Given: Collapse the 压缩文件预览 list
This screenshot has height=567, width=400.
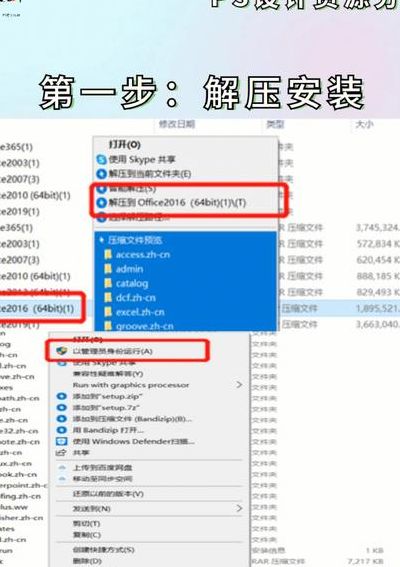Looking at the screenshot, I should [x=102, y=240].
